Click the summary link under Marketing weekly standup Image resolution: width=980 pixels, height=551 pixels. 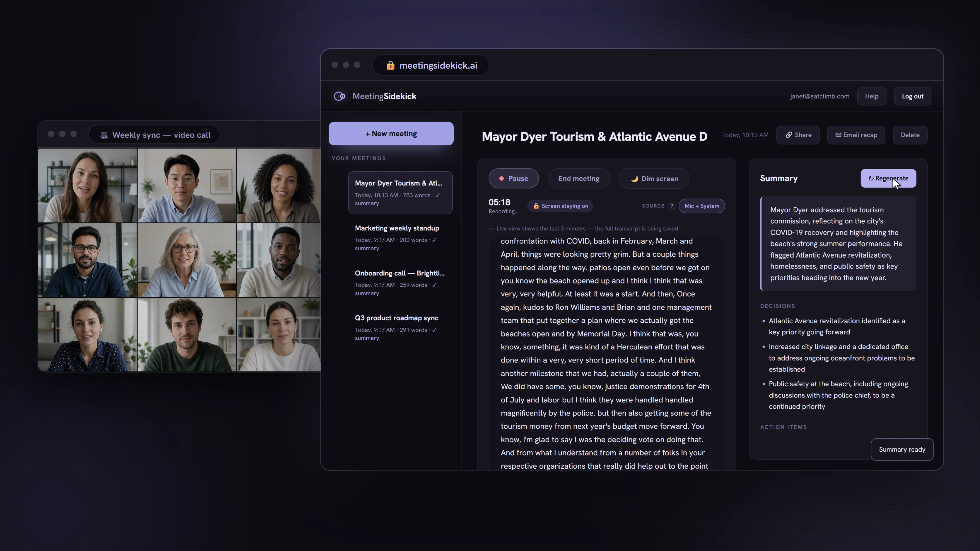(367, 248)
